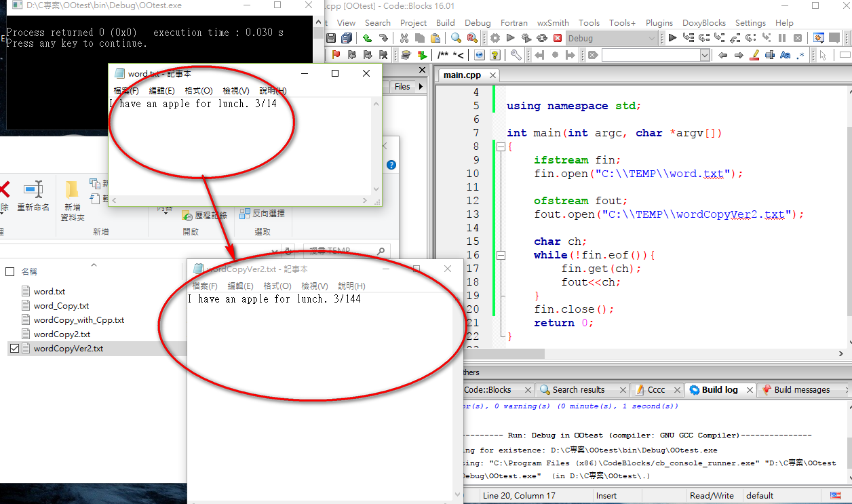The width and height of the screenshot is (852, 504).
Task: Open File Explorer help question mark
Action: pos(391,165)
